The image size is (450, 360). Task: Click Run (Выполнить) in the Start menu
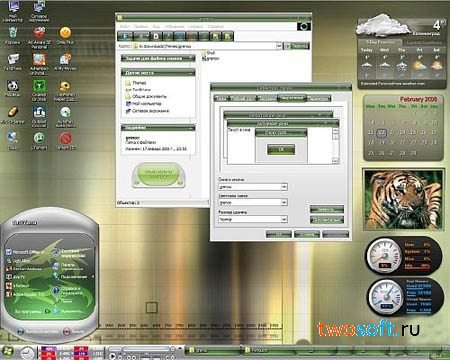tap(68, 311)
